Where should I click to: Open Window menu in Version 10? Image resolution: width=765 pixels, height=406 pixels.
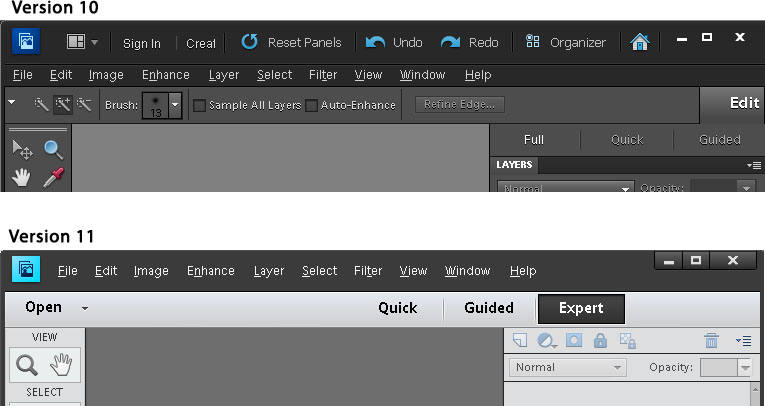click(422, 75)
